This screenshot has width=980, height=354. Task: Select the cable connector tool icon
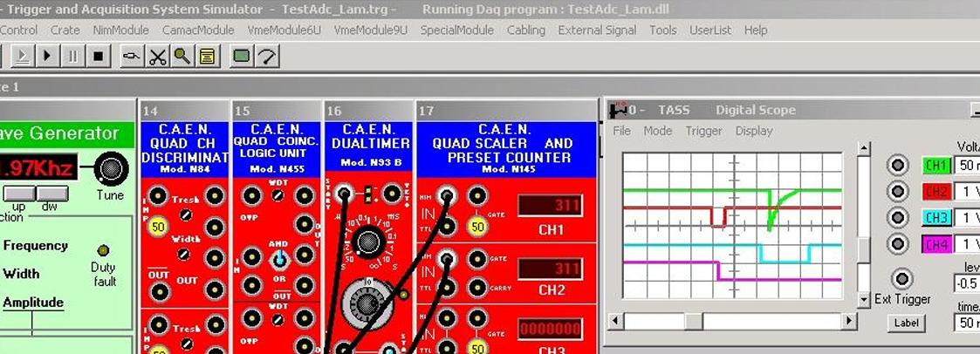[x=132, y=56]
